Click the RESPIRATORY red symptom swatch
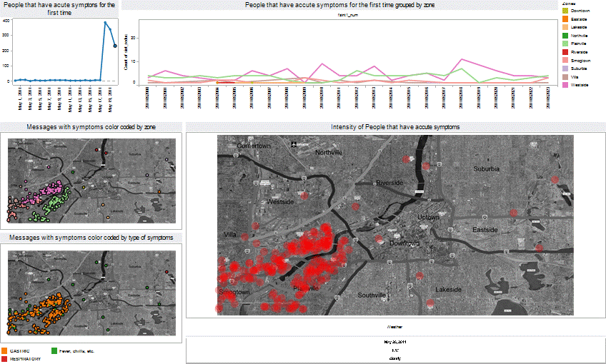 pyautogui.click(x=4, y=359)
